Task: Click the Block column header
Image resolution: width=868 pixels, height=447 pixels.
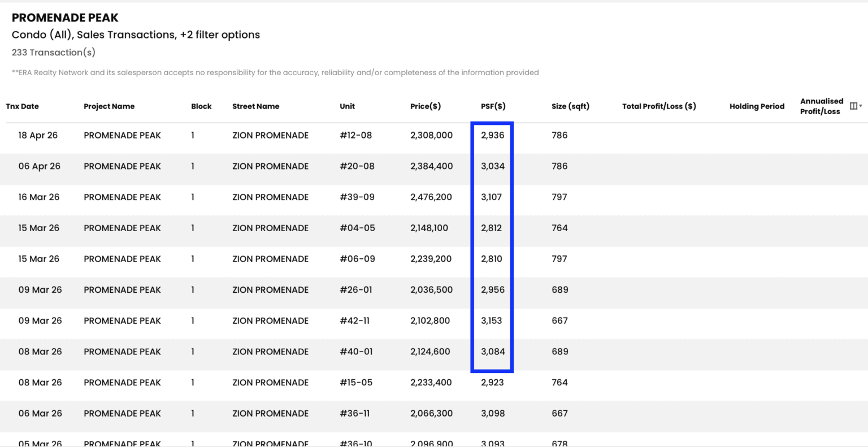Action: coord(201,106)
